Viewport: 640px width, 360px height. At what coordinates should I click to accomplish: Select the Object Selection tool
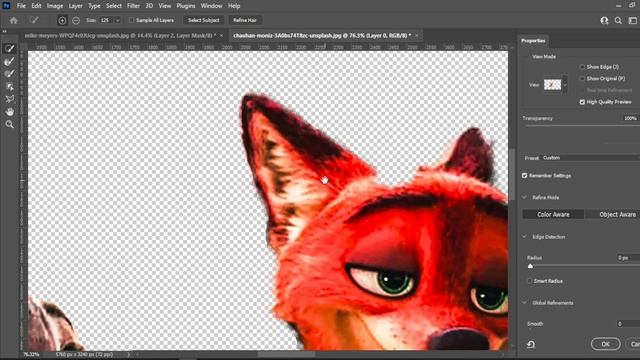tap(9, 87)
